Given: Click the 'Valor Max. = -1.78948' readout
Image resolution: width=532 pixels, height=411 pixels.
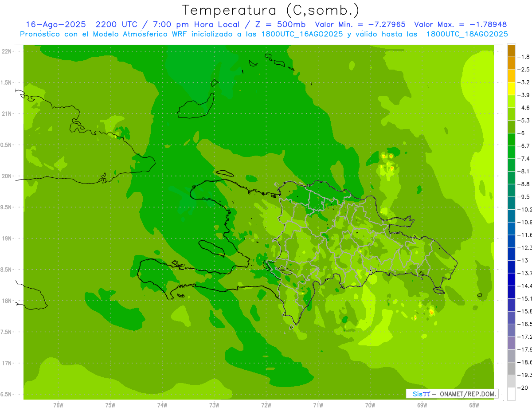Looking at the screenshot, I should pyautogui.click(x=460, y=24).
